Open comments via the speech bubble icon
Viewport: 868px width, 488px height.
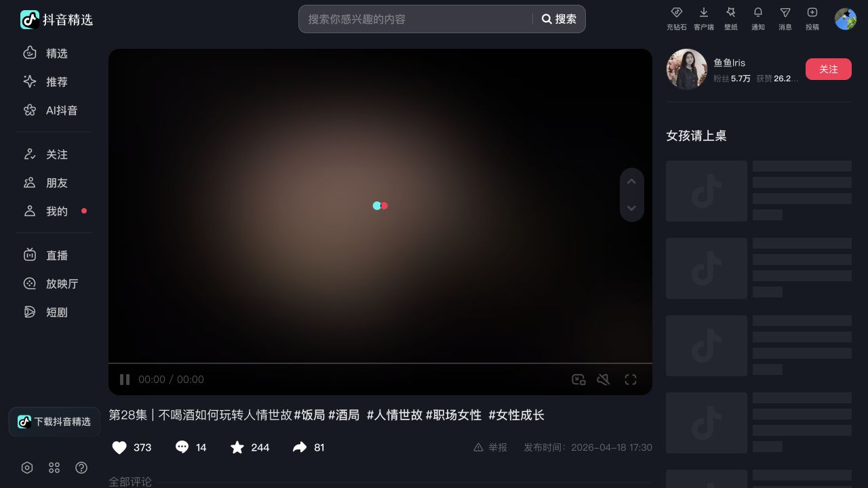coord(182,447)
